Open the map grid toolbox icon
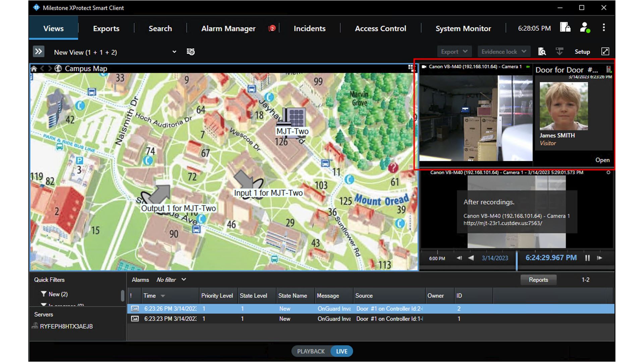The image size is (644, 362). point(411,68)
